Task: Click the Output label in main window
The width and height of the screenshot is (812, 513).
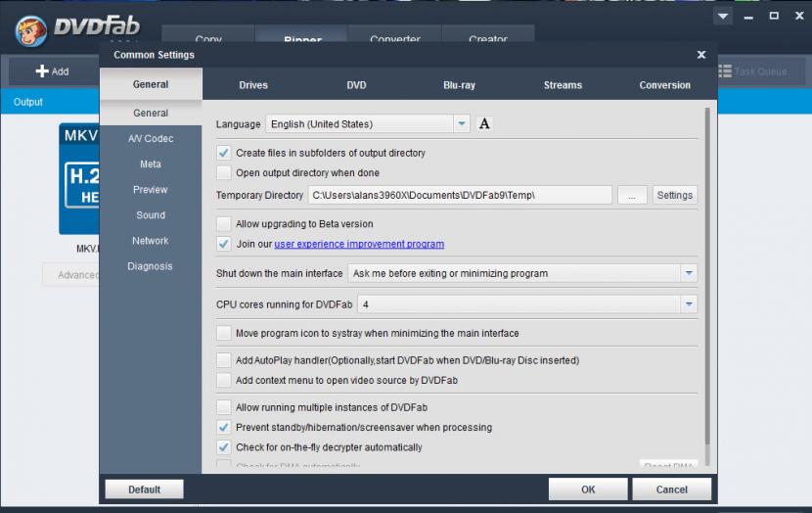Action: [28, 102]
